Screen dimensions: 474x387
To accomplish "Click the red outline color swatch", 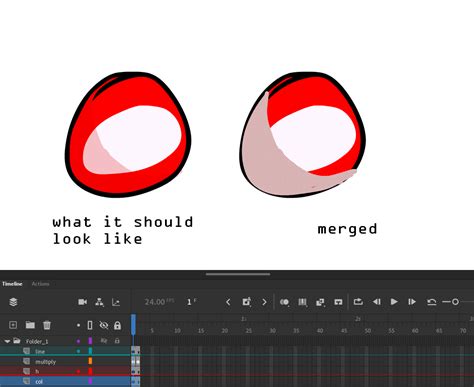I will tap(90, 371).
